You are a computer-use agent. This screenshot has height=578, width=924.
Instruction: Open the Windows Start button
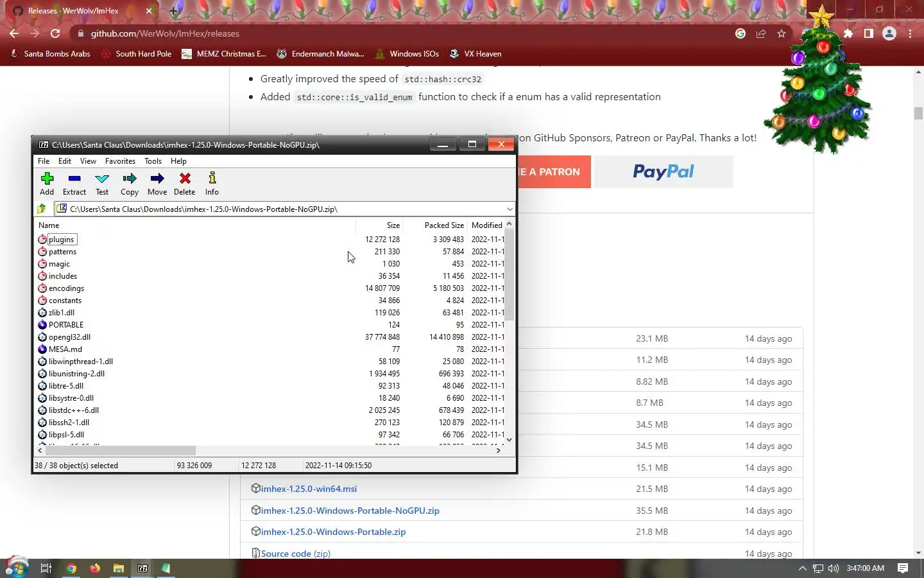[x=17, y=568]
